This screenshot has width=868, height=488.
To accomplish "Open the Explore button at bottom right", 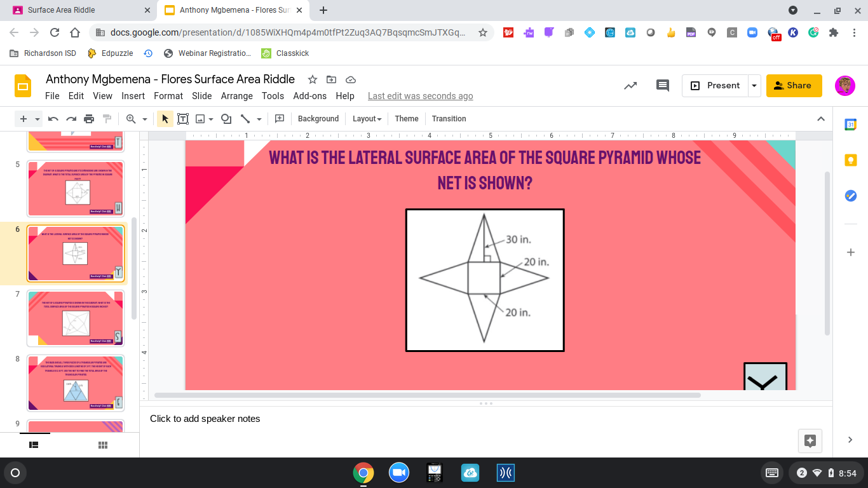I will pos(810,440).
